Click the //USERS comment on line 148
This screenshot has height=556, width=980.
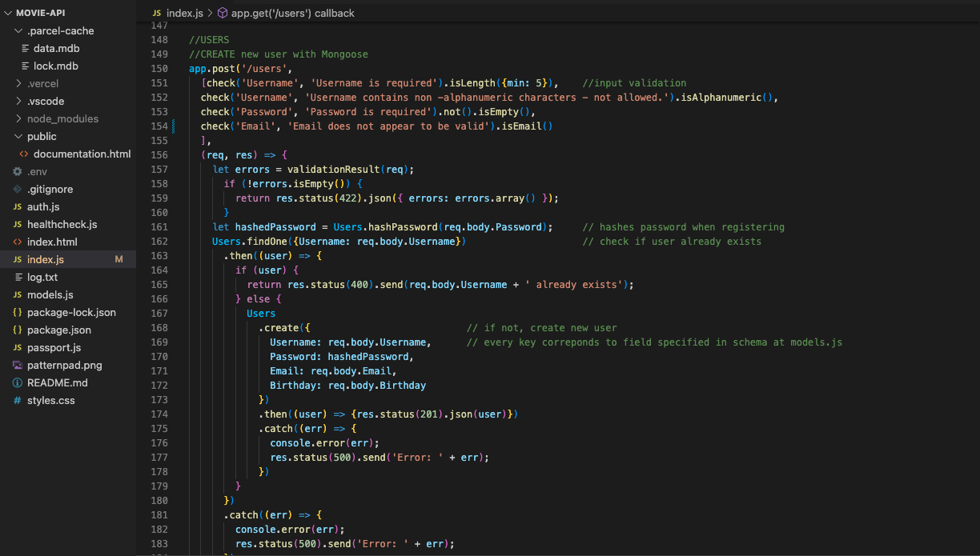pyautogui.click(x=209, y=40)
